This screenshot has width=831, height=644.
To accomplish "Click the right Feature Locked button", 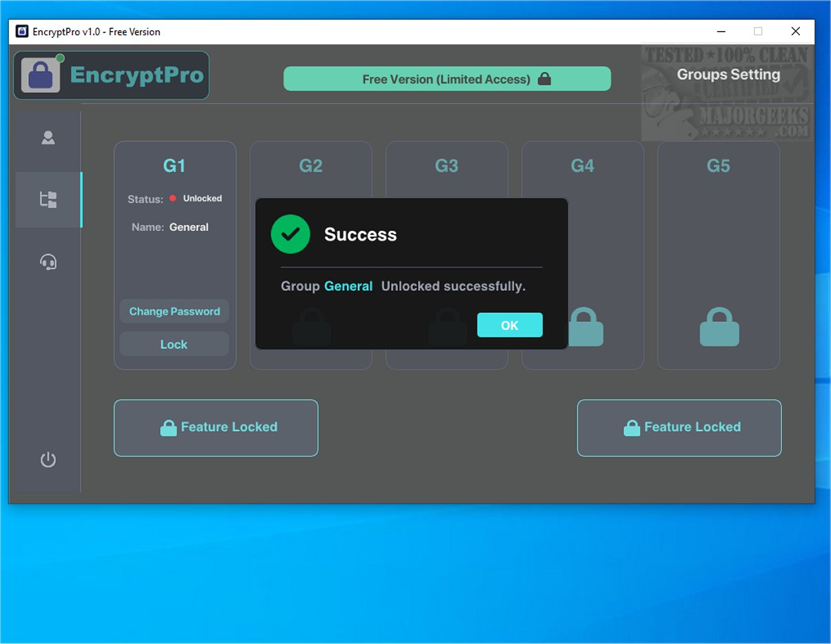I will (x=679, y=428).
